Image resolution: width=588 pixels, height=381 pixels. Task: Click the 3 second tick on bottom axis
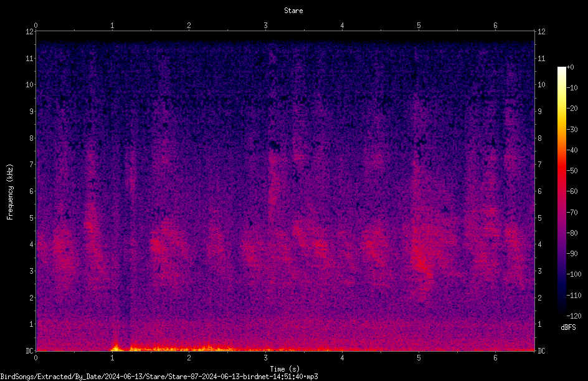(x=265, y=358)
